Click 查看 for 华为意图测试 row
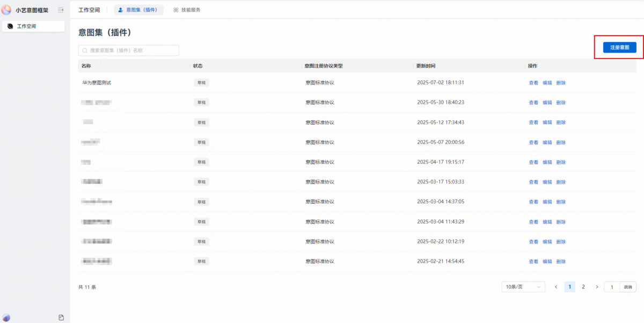Image resolution: width=644 pixels, height=323 pixels. click(533, 83)
